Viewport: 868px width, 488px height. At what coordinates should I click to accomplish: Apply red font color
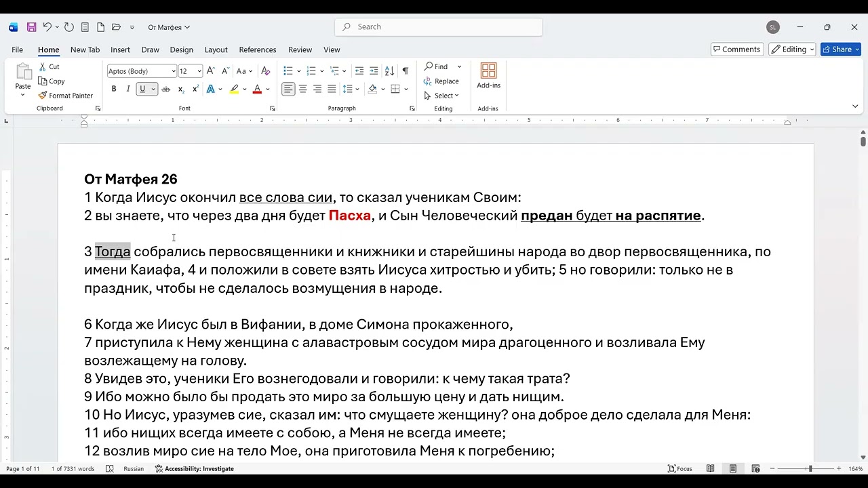[257, 89]
